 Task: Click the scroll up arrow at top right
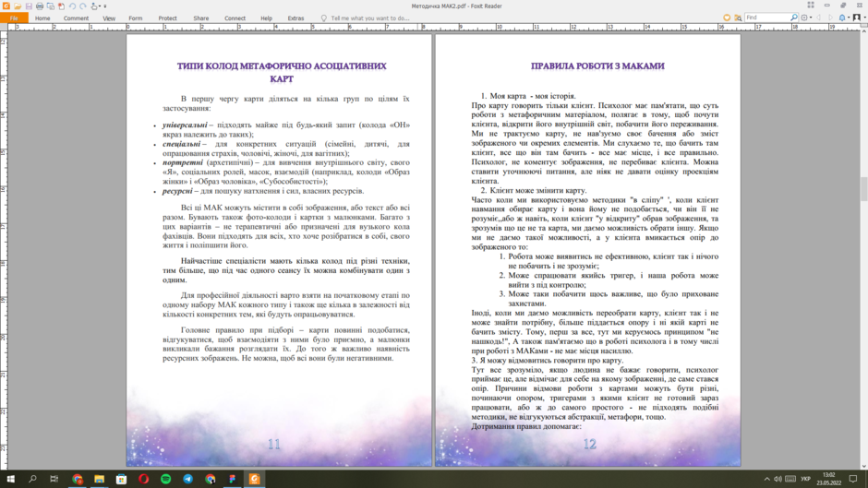(863, 31)
